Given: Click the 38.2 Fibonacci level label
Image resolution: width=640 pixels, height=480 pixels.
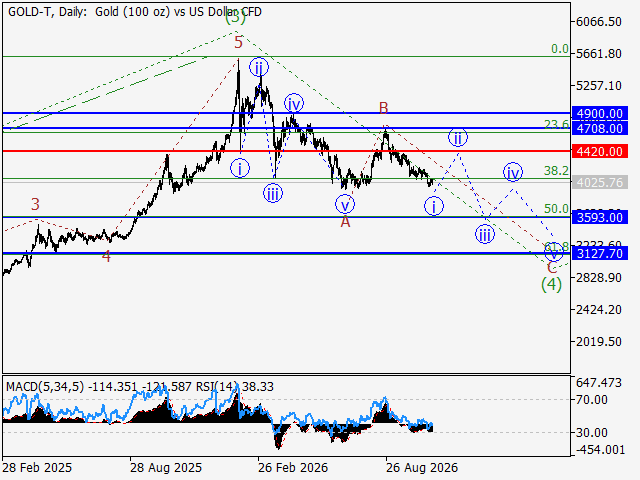Looking at the screenshot, I should point(556,171).
